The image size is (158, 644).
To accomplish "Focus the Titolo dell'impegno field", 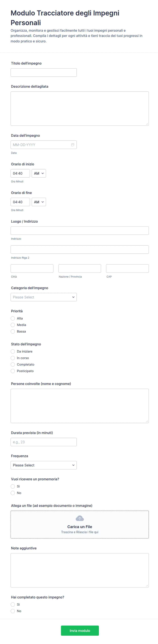I will 44,72.
